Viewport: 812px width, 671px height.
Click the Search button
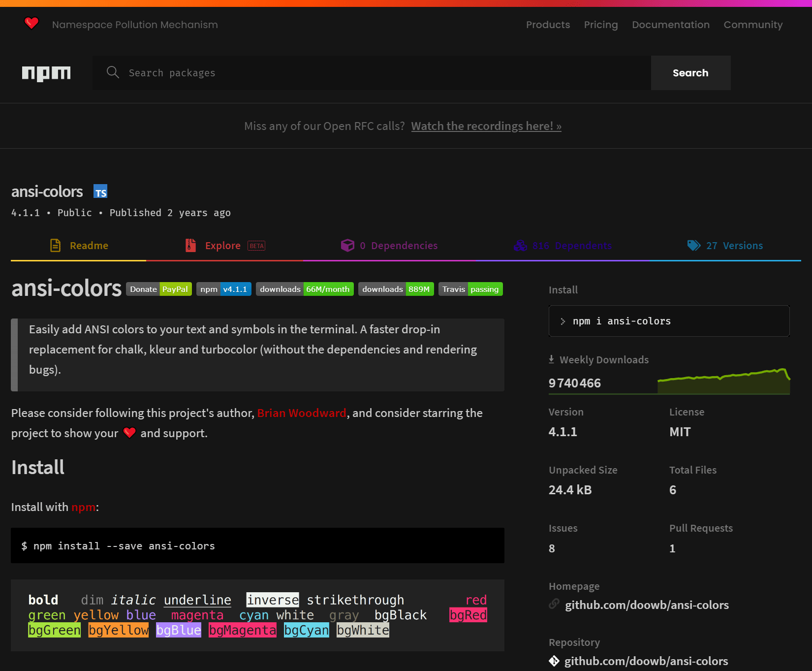click(690, 73)
